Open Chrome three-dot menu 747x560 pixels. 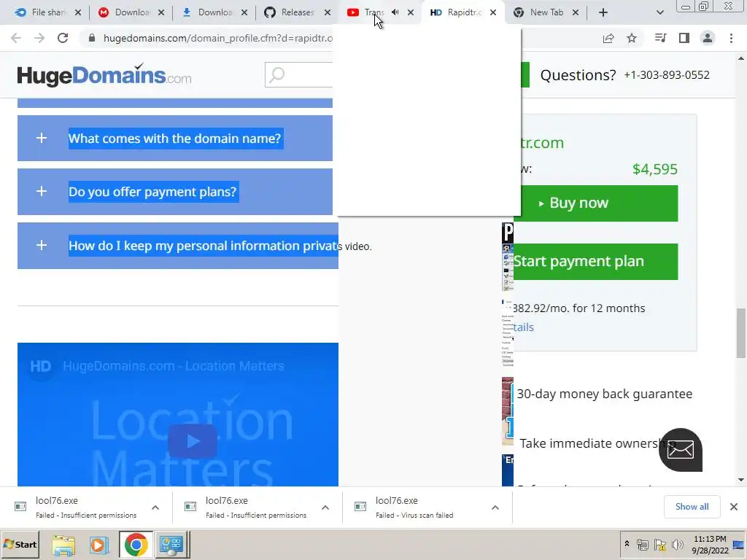[x=731, y=38]
